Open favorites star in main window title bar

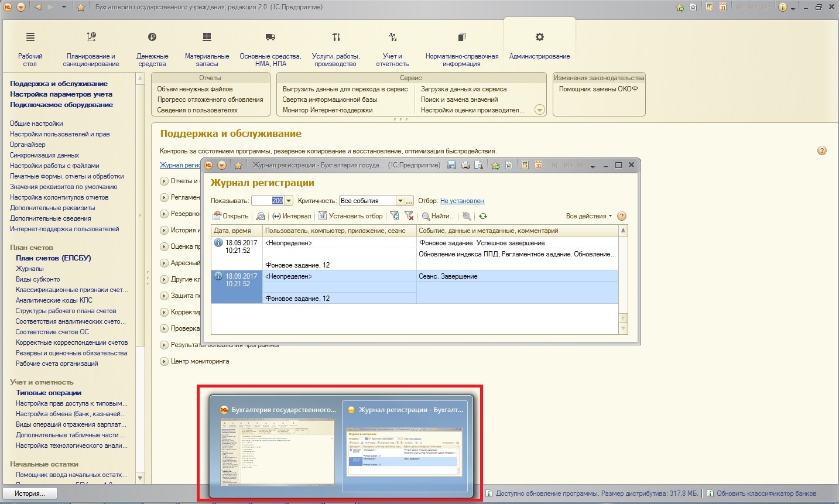(81, 7)
